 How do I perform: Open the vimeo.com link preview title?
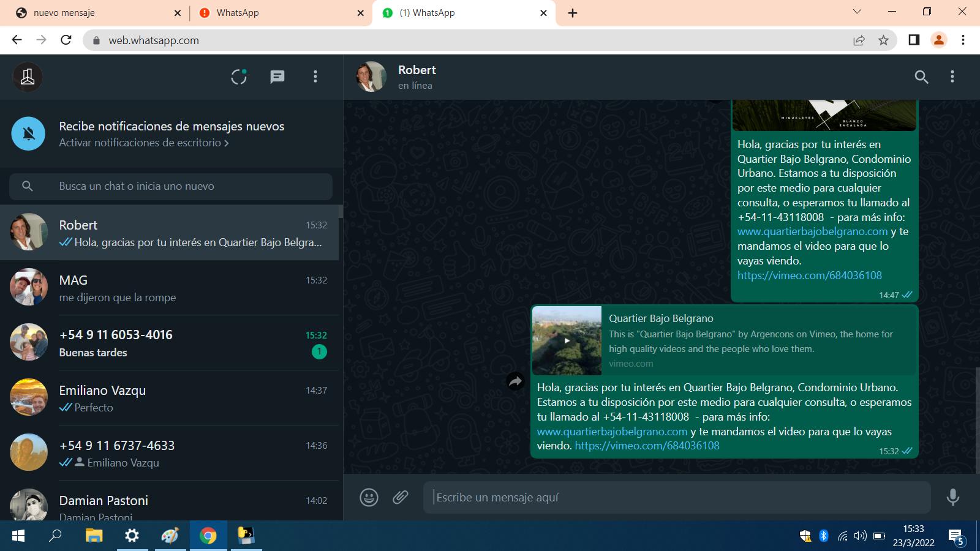[x=661, y=318]
